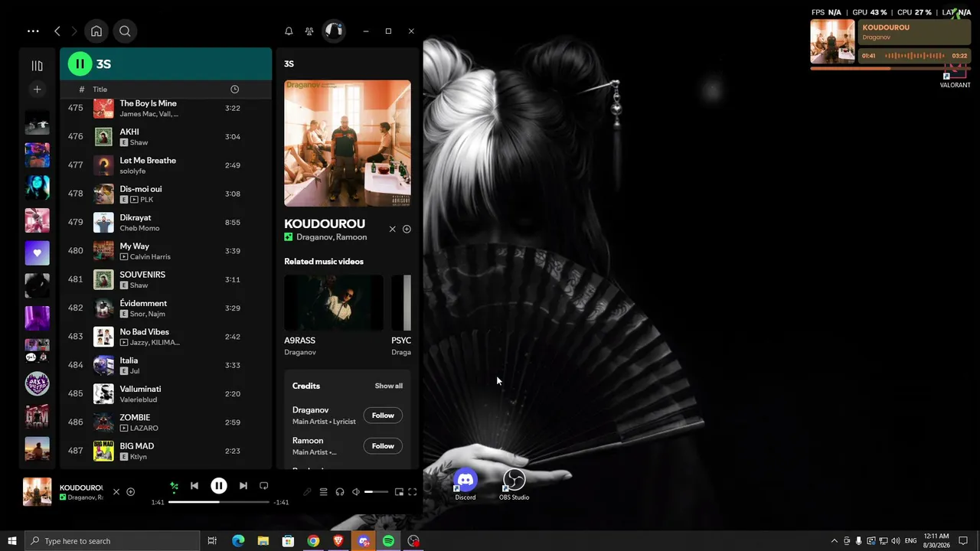Sort tracks by Title column
This screenshot has height=551, width=980.
100,90
